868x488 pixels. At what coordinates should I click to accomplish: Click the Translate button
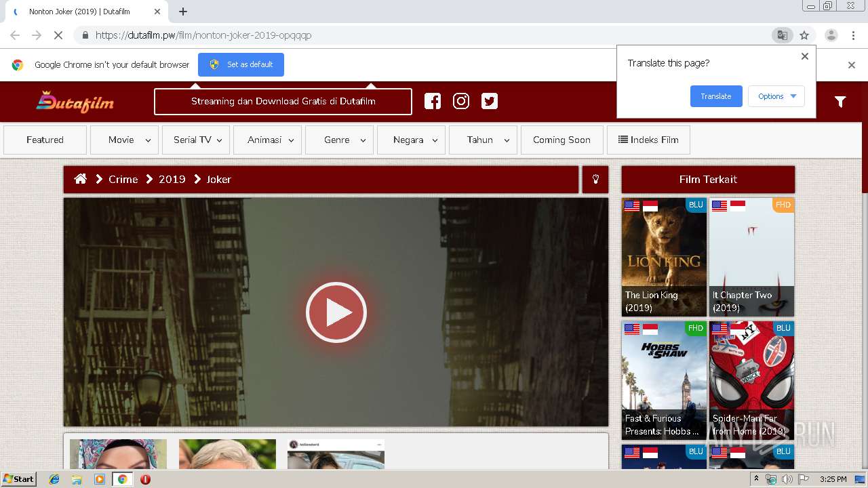(716, 96)
